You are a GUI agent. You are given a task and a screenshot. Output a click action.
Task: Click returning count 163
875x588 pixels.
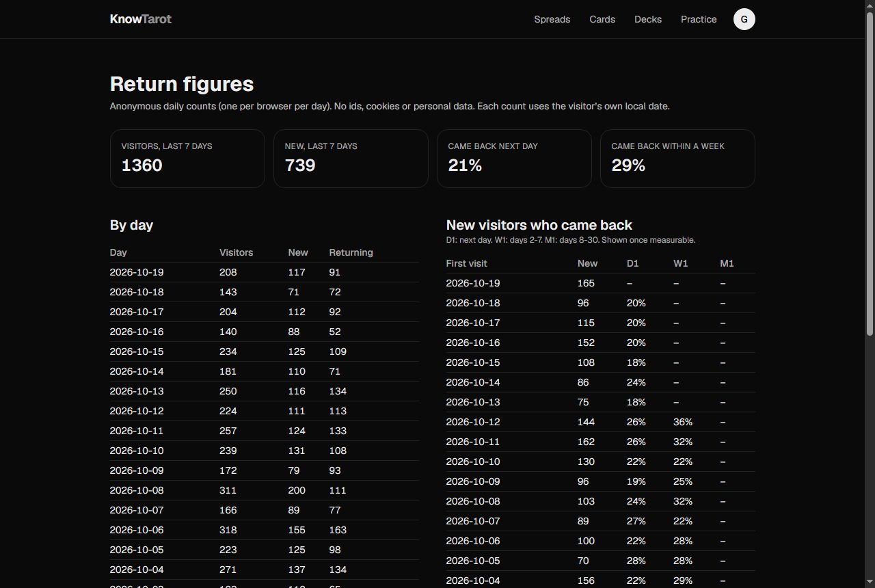(x=338, y=530)
